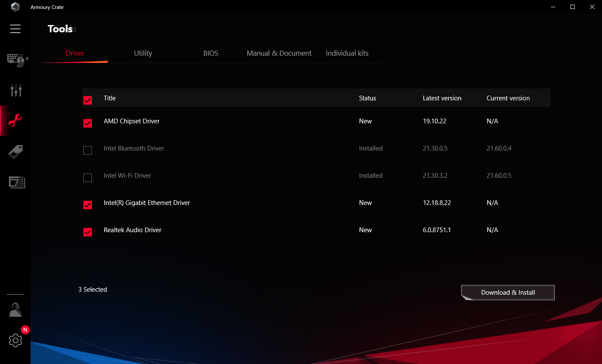Click the Current version column header
The height and width of the screenshot is (364, 602).
pyautogui.click(x=508, y=98)
